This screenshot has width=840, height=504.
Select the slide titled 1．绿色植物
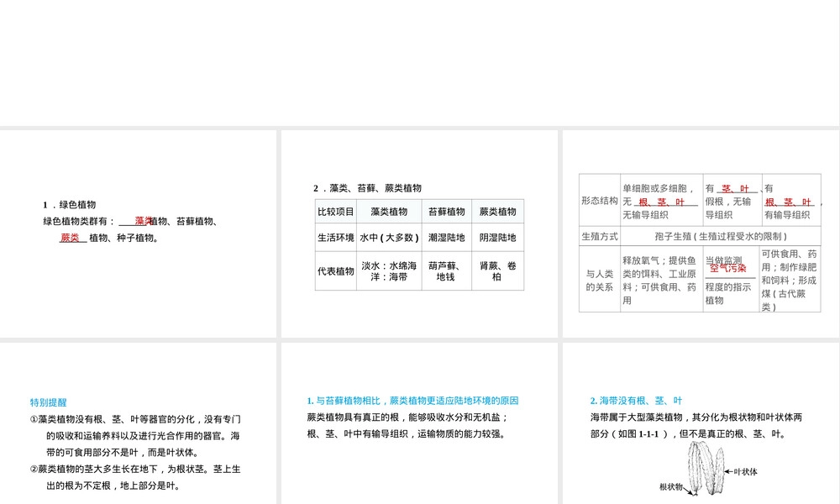(138, 234)
